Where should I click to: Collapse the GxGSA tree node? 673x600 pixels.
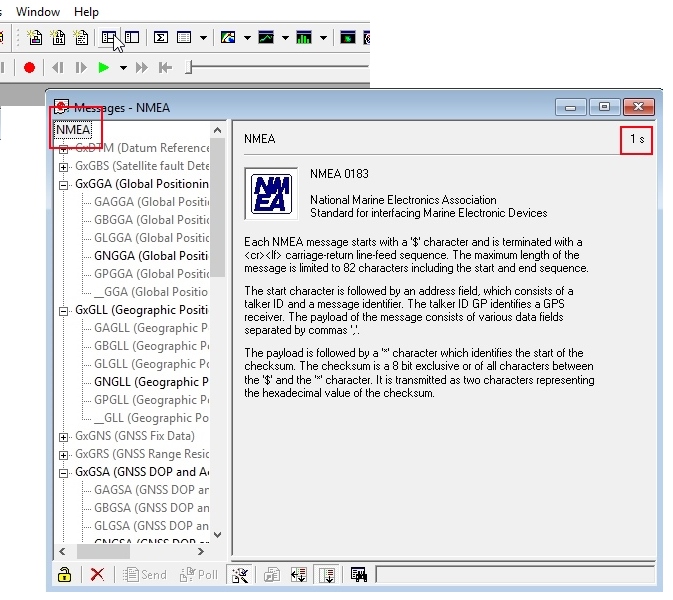pos(64,473)
